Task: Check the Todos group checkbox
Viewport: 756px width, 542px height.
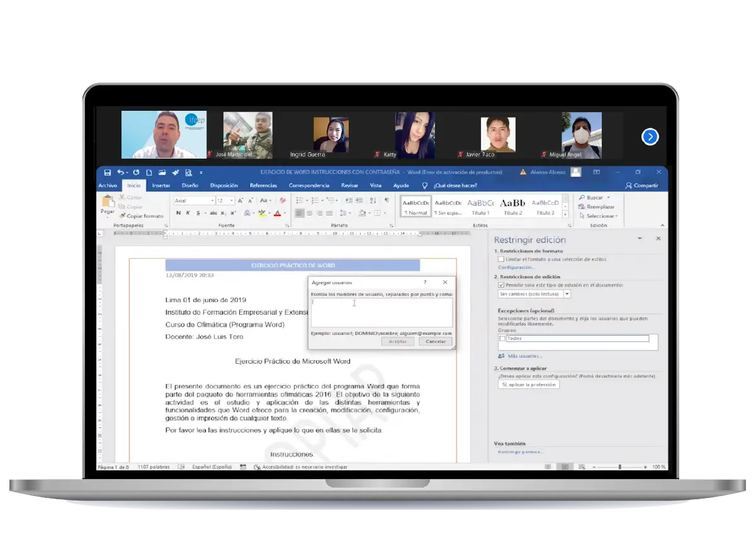Action: (502, 339)
